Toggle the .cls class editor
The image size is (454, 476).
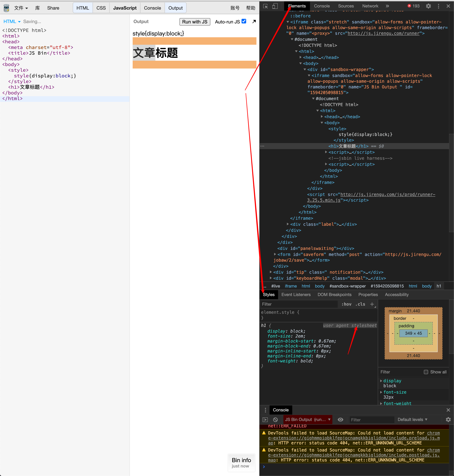point(360,304)
